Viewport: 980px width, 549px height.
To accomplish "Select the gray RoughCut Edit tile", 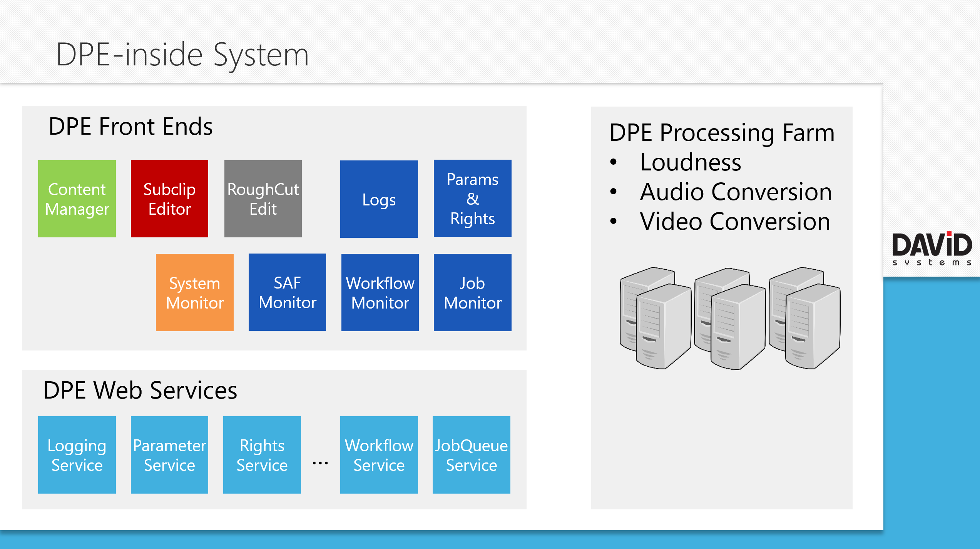I will tap(263, 199).
